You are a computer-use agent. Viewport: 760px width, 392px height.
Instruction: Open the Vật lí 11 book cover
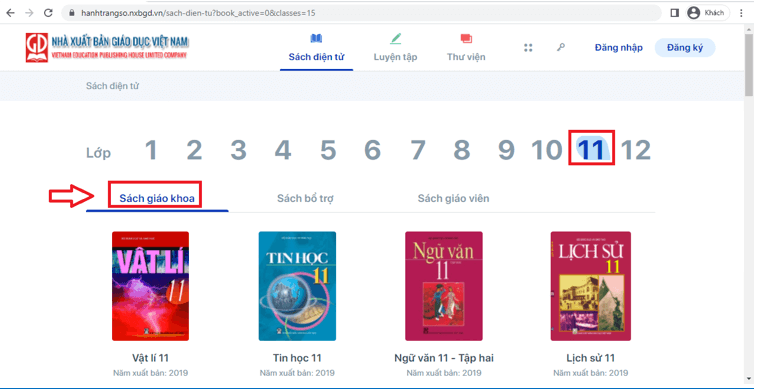(x=150, y=286)
